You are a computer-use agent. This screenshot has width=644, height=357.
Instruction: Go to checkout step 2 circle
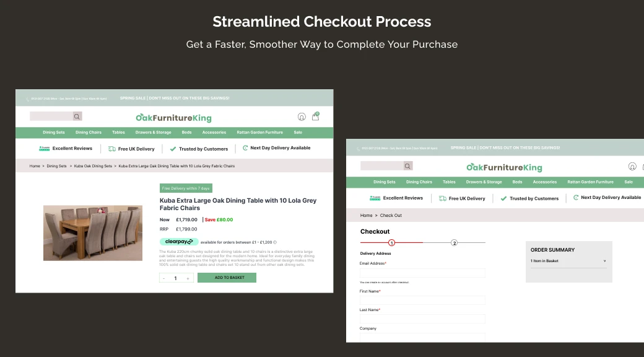(x=454, y=243)
